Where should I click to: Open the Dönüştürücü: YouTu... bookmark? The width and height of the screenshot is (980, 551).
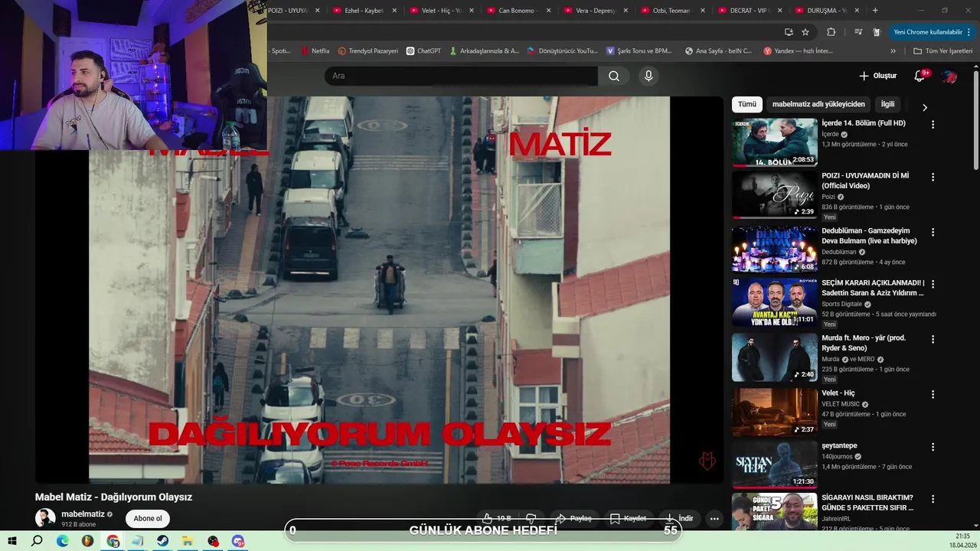(563, 51)
